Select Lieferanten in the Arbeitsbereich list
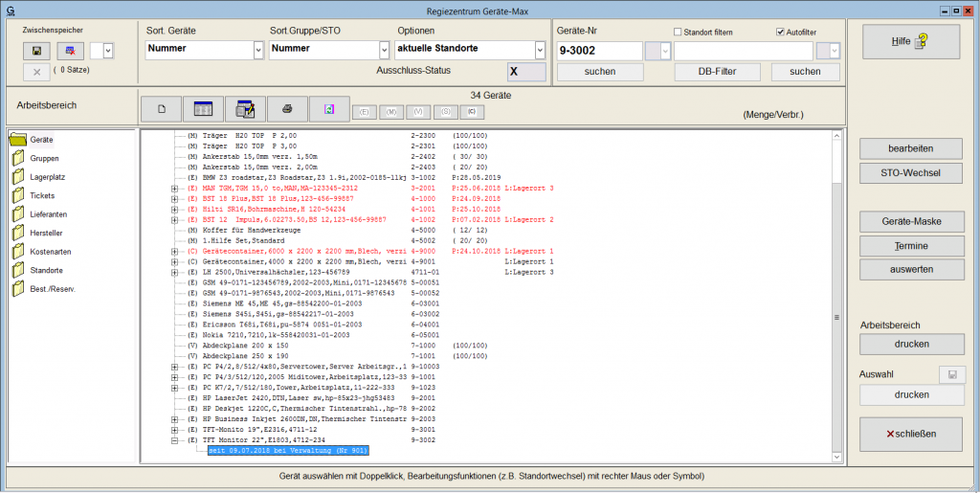Viewport: 980px width, 493px height. [x=48, y=214]
